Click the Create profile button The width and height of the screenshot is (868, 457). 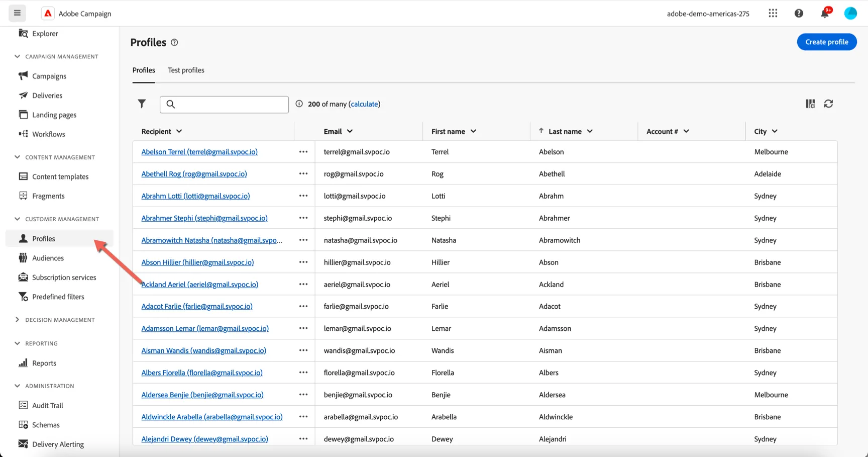tap(827, 42)
